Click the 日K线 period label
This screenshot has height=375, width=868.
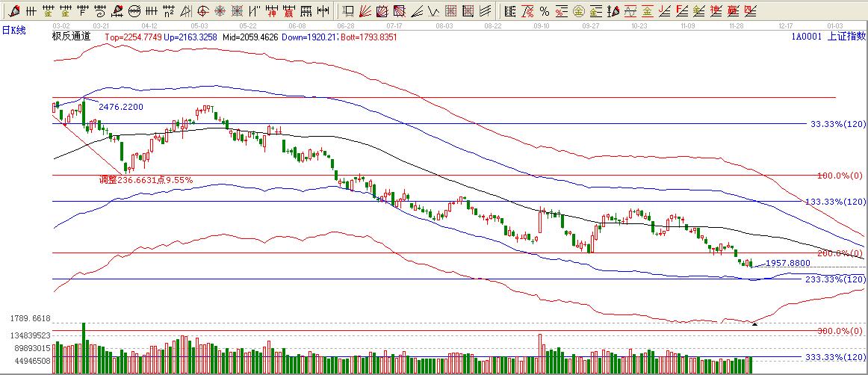[x=13, y=29]
